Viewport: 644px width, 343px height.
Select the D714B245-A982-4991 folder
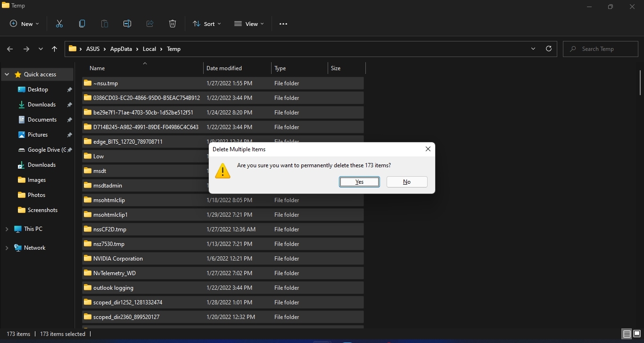[223, 127]
